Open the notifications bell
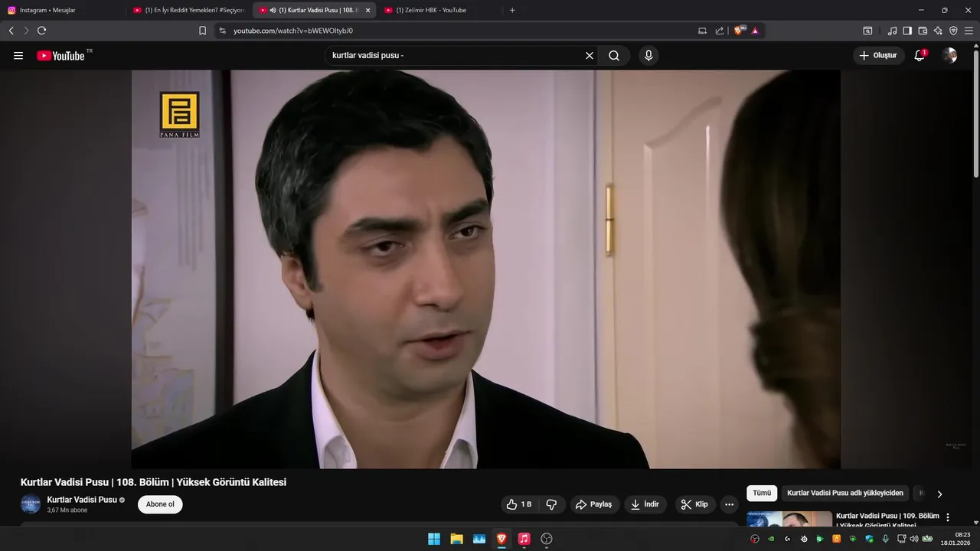The image size is (980, 551). [920, 56]
